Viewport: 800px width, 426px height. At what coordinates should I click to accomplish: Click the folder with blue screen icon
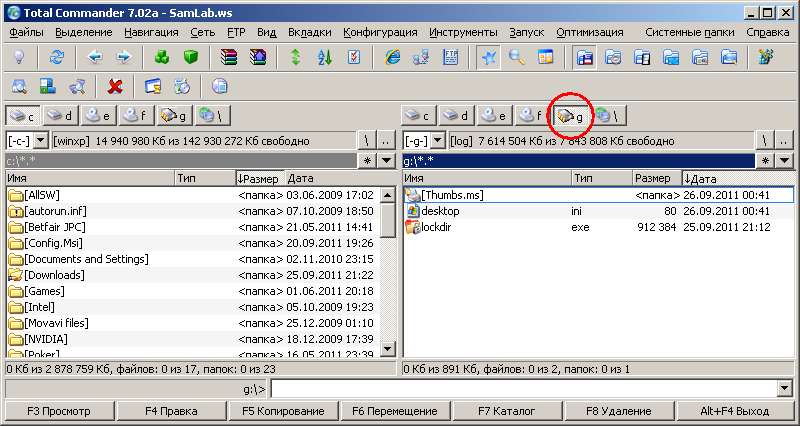point(671,57)
